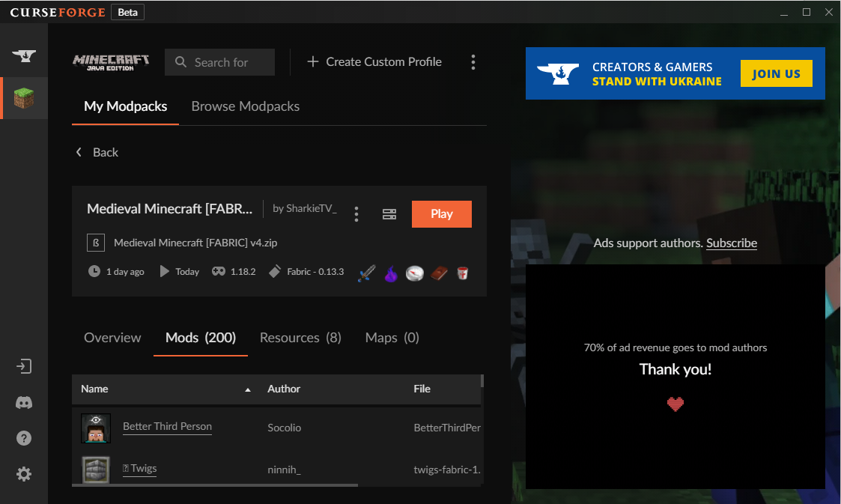Click author name ninnih_

(285, 470)
